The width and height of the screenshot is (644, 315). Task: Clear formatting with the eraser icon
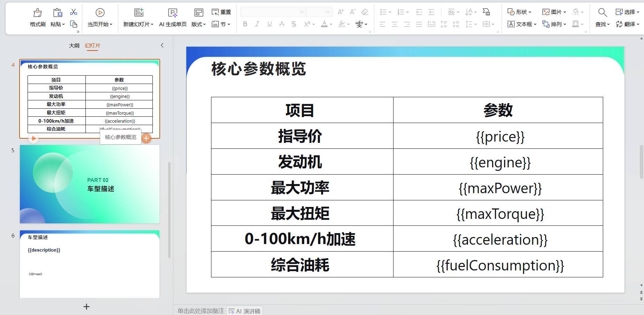click(365, 12)
